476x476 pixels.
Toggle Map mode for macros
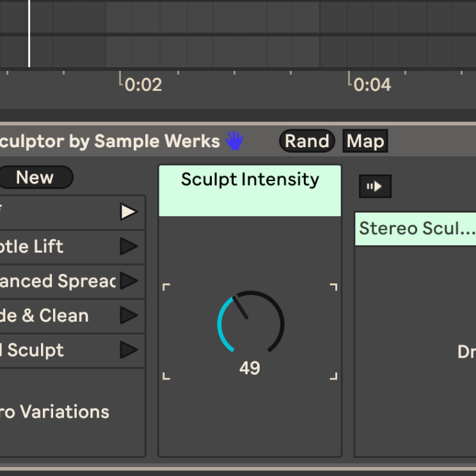click(x=365, y=141)
